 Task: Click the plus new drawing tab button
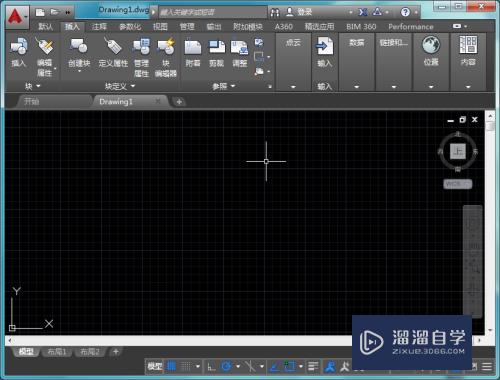[179, 102]
